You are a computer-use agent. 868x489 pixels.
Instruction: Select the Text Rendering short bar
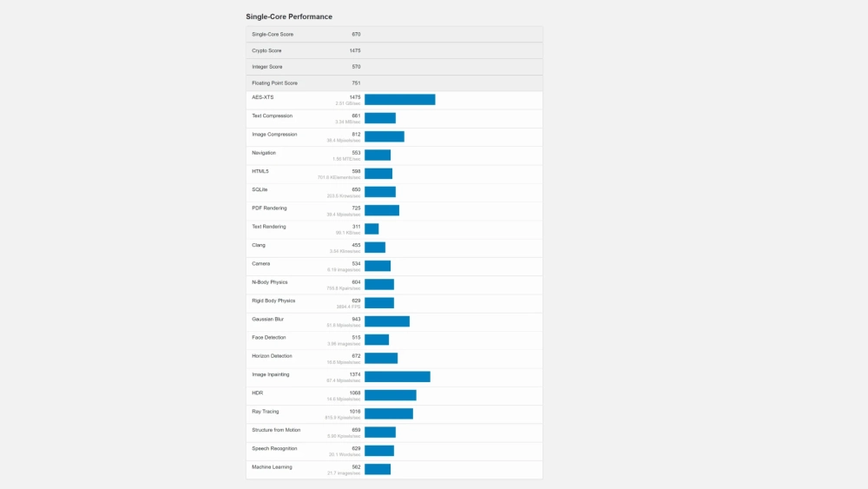(372, 229)
